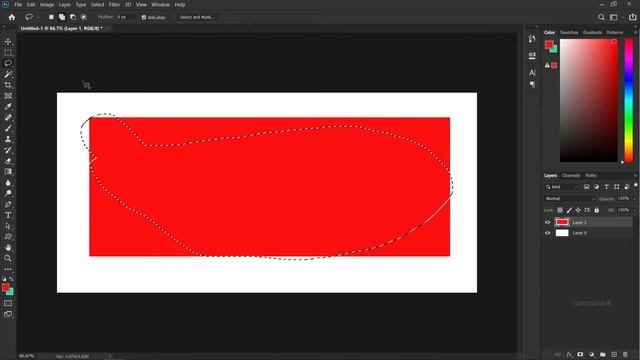640x360 pixels.
Task: Hide Layer 1 using its eye icon
Action: (548, 222)
